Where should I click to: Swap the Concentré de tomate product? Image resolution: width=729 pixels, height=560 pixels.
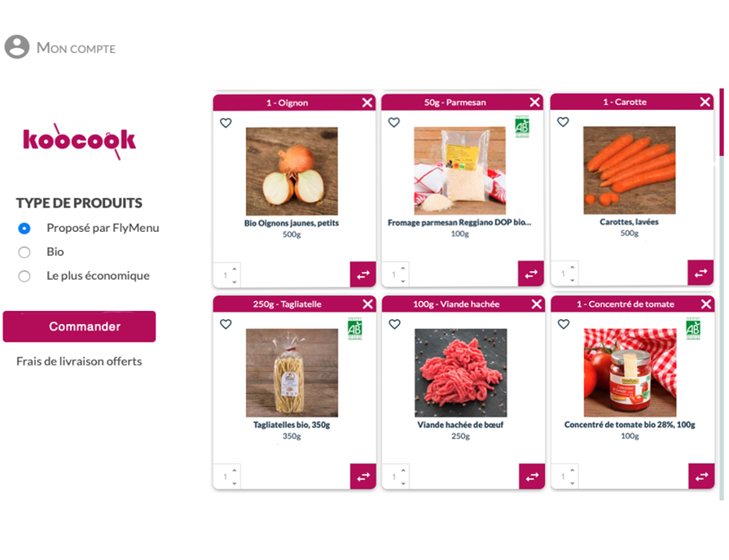tap(701, 476)
